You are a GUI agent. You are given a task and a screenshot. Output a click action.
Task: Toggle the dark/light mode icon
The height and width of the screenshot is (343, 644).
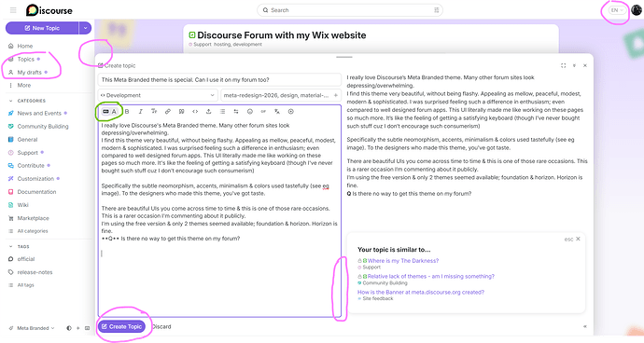[x=69, y=328]
